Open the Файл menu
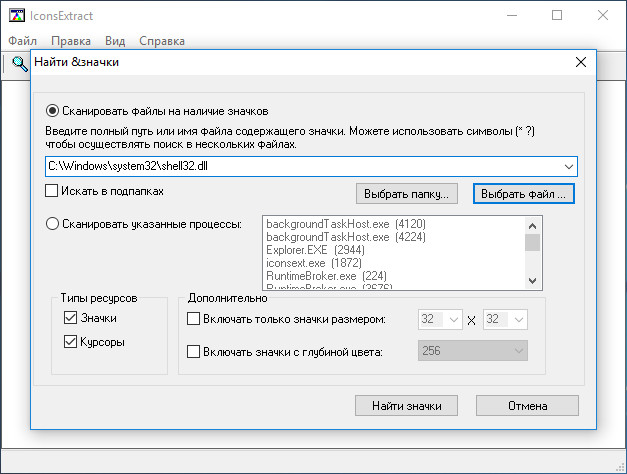Viewport: 627px width, 474px height. click(22, 41)
